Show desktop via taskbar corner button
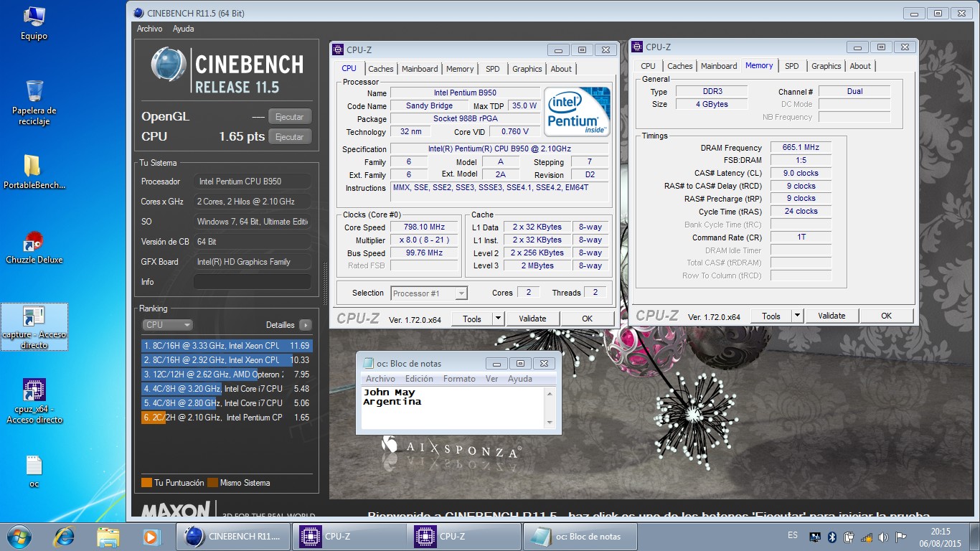 click(975, 536)
